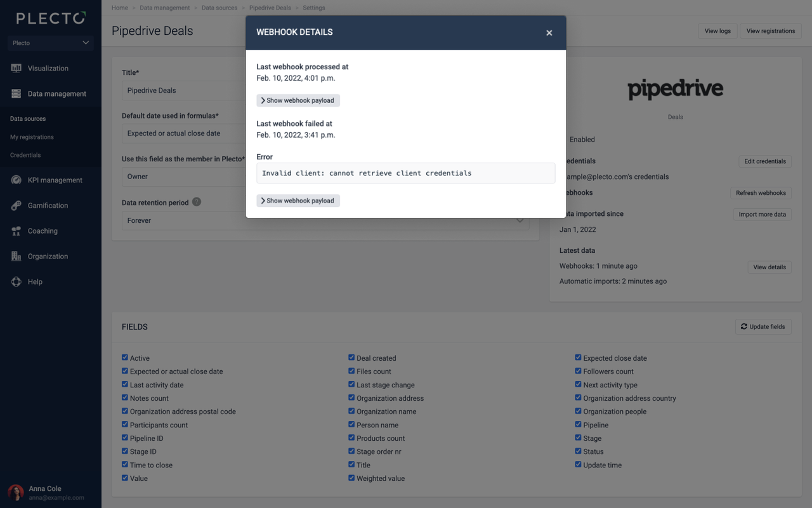This screenshot has width=812, height=508.
Task: Uncheck the Weighted value field
Action: pyautogui.click(x=351, y=478)
